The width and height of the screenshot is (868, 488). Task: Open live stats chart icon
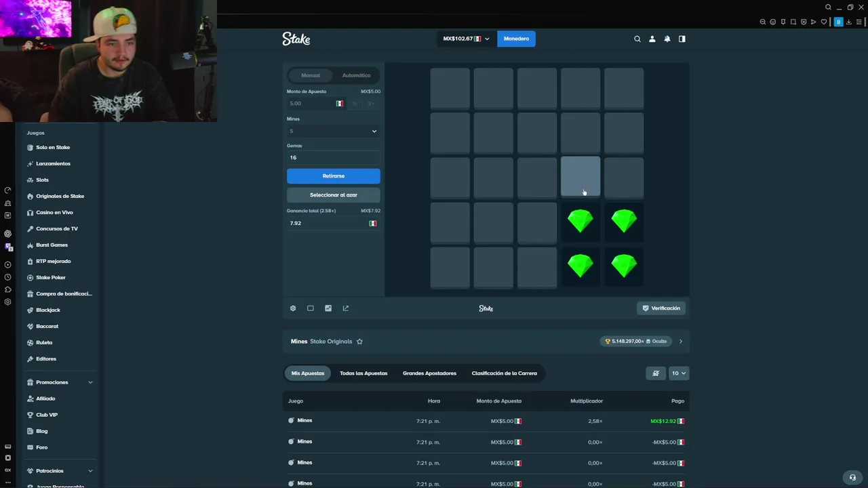click(328, 308)
